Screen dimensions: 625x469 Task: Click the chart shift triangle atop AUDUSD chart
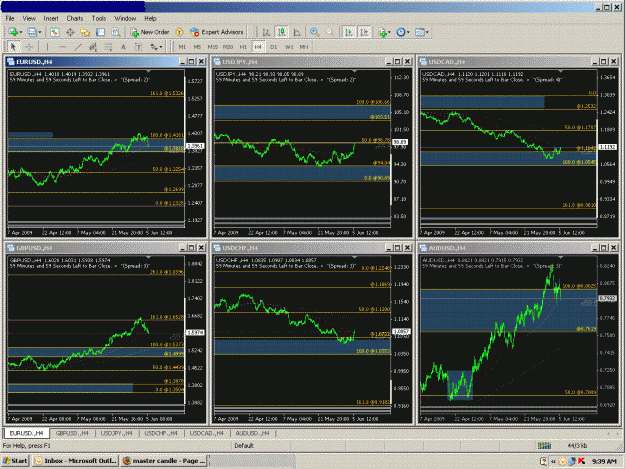click(560, 257)
